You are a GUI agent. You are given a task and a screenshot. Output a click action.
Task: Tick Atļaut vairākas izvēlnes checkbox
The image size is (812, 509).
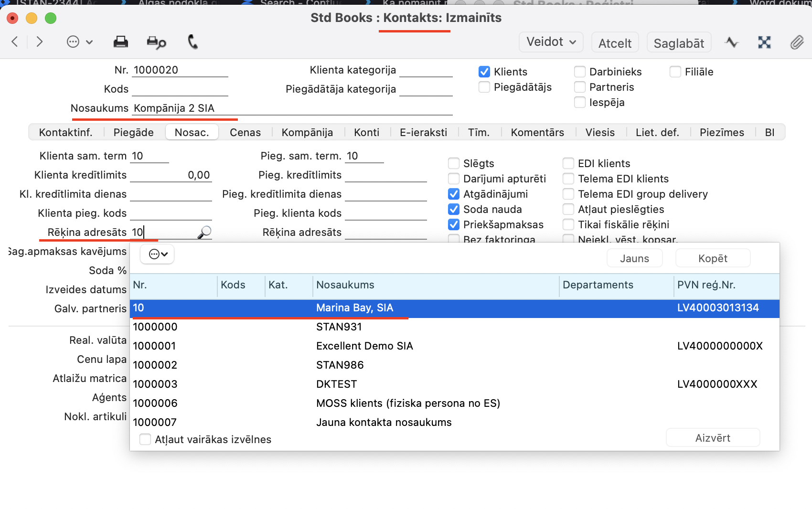coord(145,439)
